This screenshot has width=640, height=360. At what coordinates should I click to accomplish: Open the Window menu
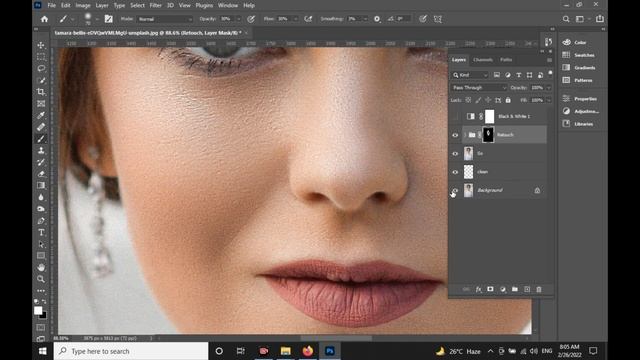click(x=228, y=5)
